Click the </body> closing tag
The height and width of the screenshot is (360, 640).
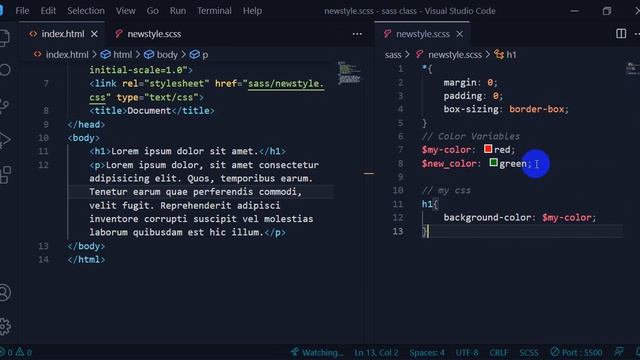pos(86,246)
